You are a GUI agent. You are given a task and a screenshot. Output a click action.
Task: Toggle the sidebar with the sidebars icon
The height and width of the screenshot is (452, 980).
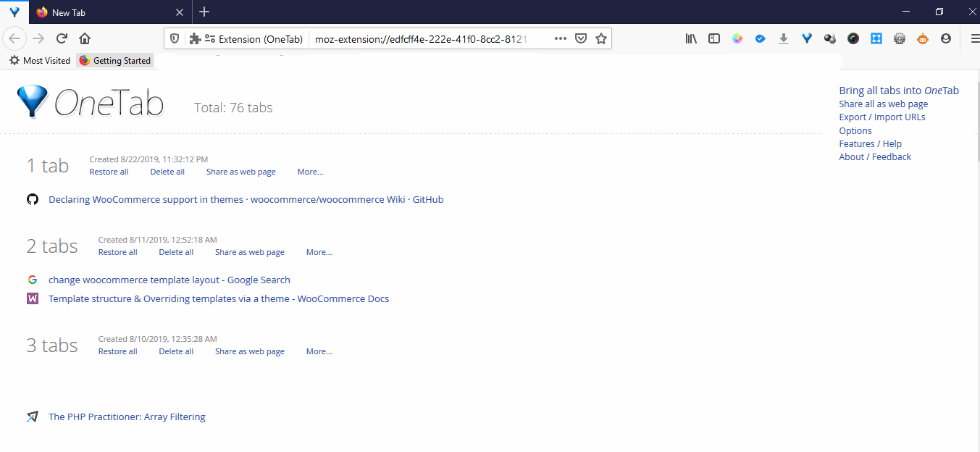tap(713, 38)
